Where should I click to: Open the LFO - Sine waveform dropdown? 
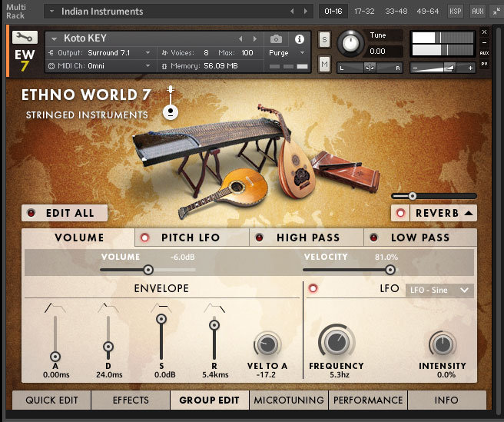tap(439, 290)
